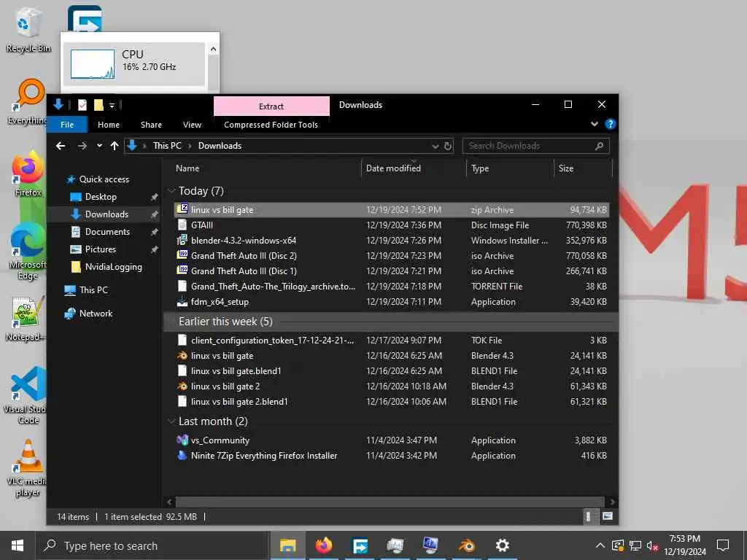Viewport: 747px width, 560px height.
Task: Go forward with the Forward arrow
Action: (x=82, y=146)
